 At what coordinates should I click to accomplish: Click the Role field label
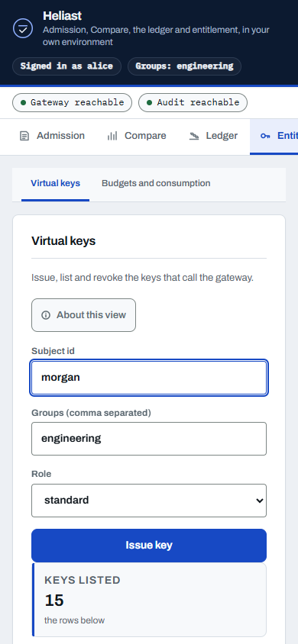pos(41,474)
